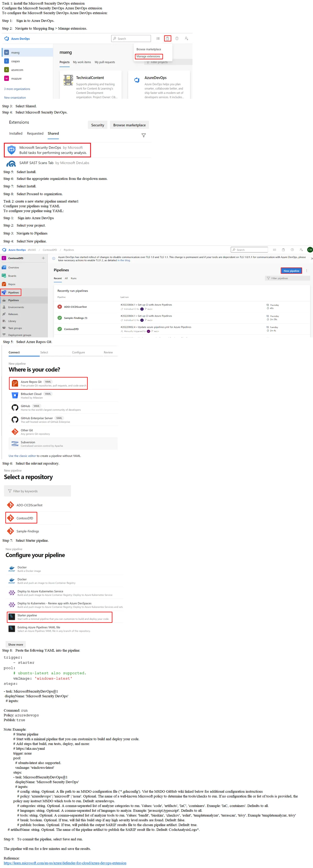Image resolution: width=313 pixels, height=868 pixels.
Task: Follow the 'in the blog' link in the TLS notice
Action: tap(124, 260)
